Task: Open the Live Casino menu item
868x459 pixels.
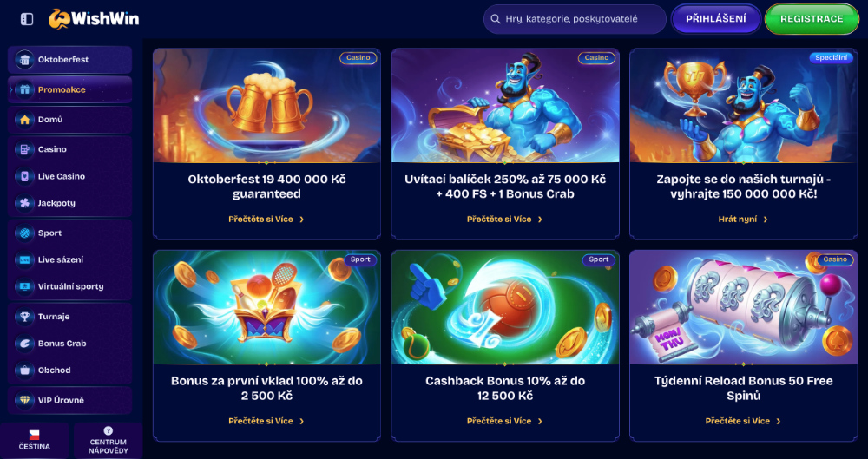Action: (x=69, y=177)
